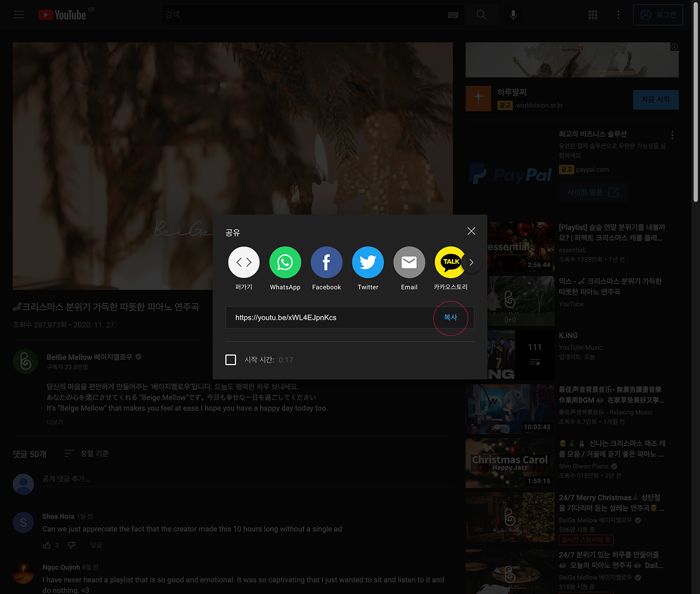Open the 10:03:42 Relaxing Music thumbnail

pyautogui.click(x=510, y=409)
